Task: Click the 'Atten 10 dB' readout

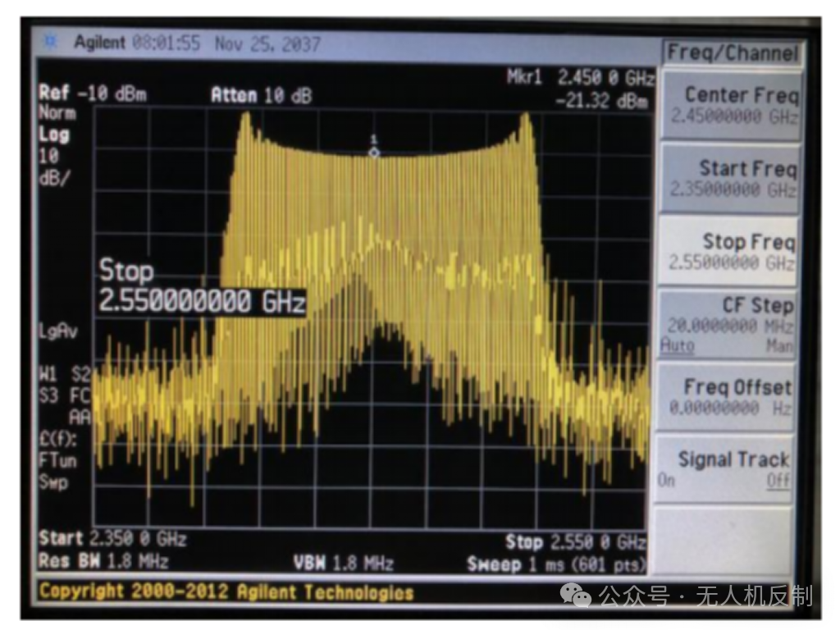Action: (261, 95)
